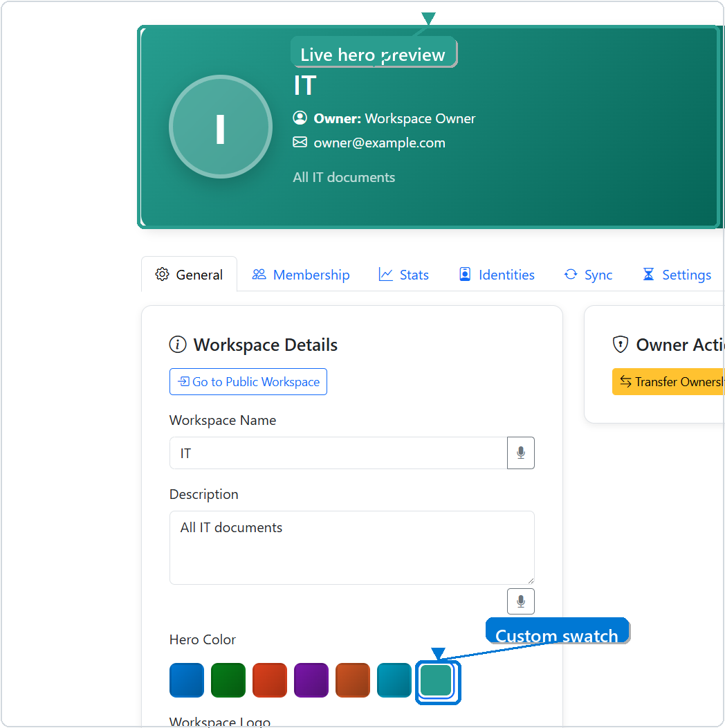Screen dimensions: 725x728
Task: Click the 'All IT documents' hero text
Action: (344, 177)
